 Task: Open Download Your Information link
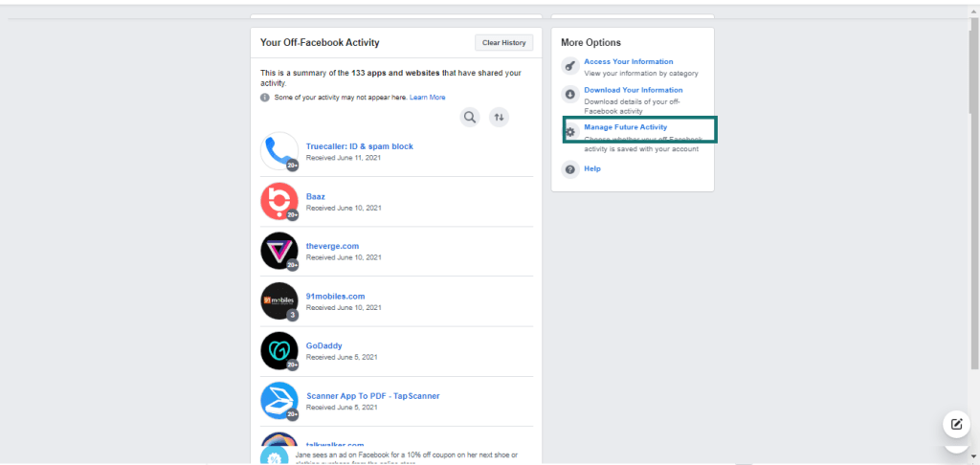634,90
